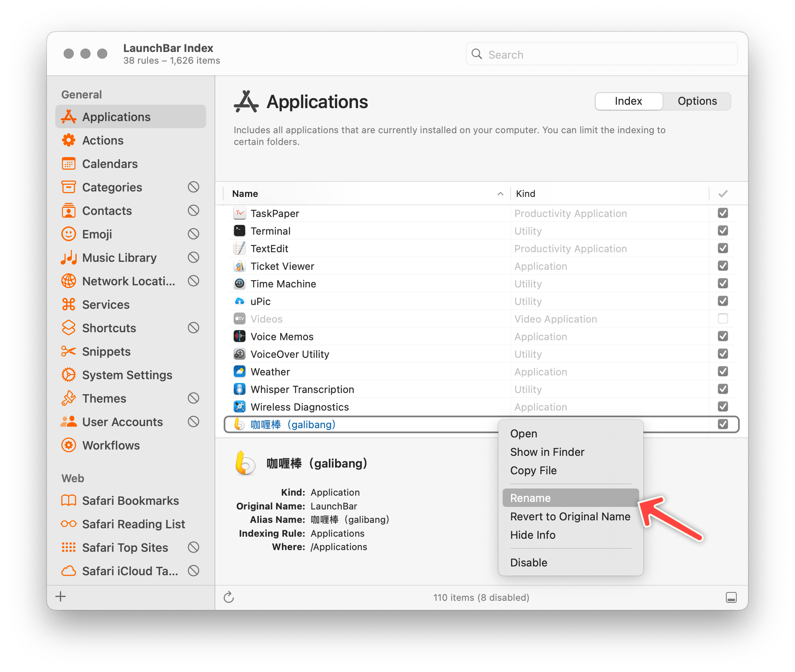Switch to the Index tab
Screen dimensions: 795x672
629,101
